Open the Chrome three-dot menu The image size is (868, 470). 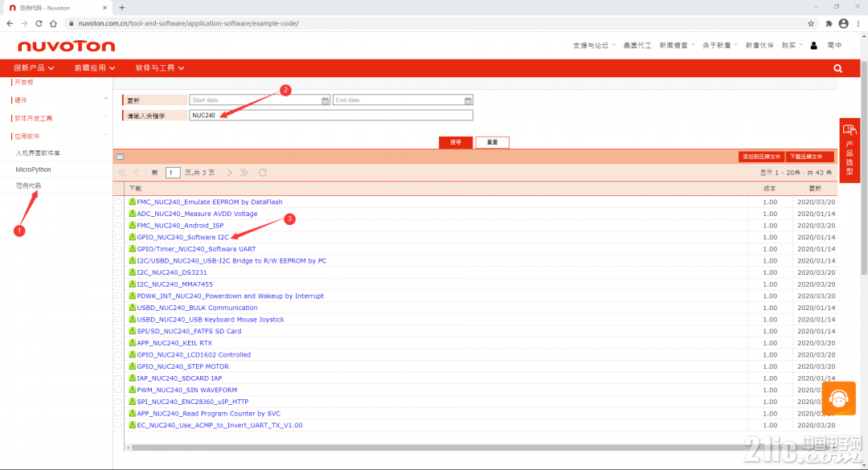click(858, 23)
